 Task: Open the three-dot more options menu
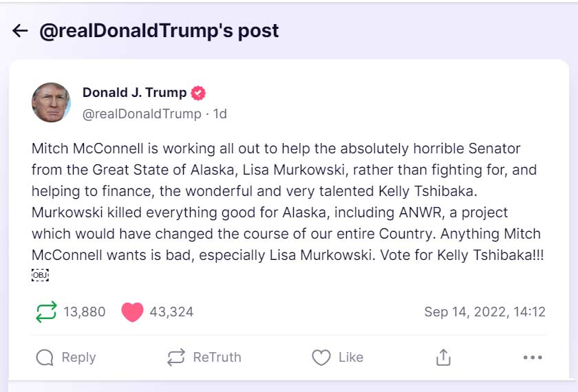click(x=533, y=357)
